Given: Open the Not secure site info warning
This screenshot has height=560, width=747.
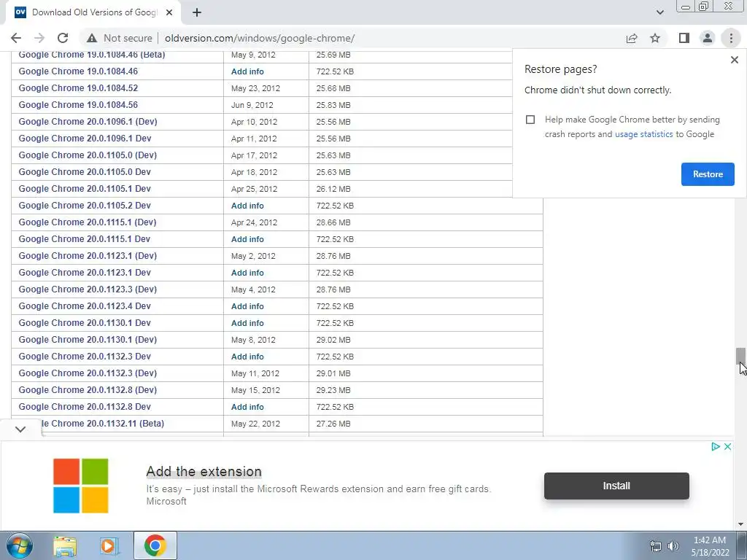Looking at the screenshot, I should click(x=120, y=38).
